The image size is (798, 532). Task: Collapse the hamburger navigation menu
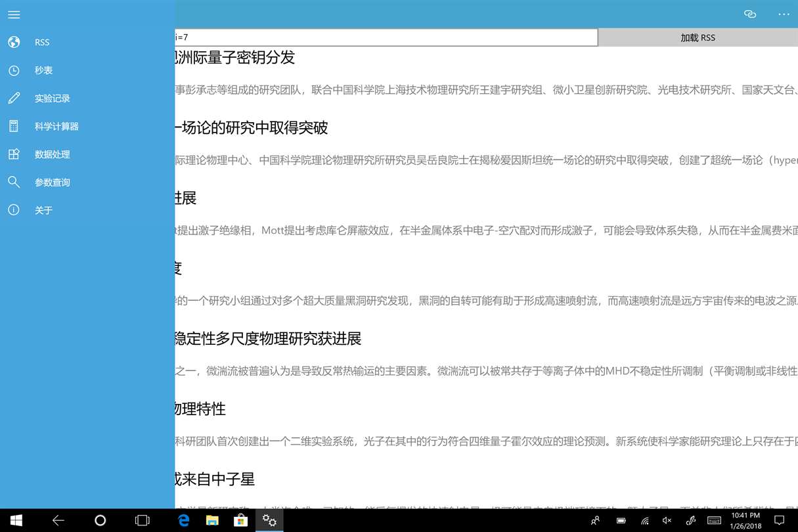click(14, 14)
